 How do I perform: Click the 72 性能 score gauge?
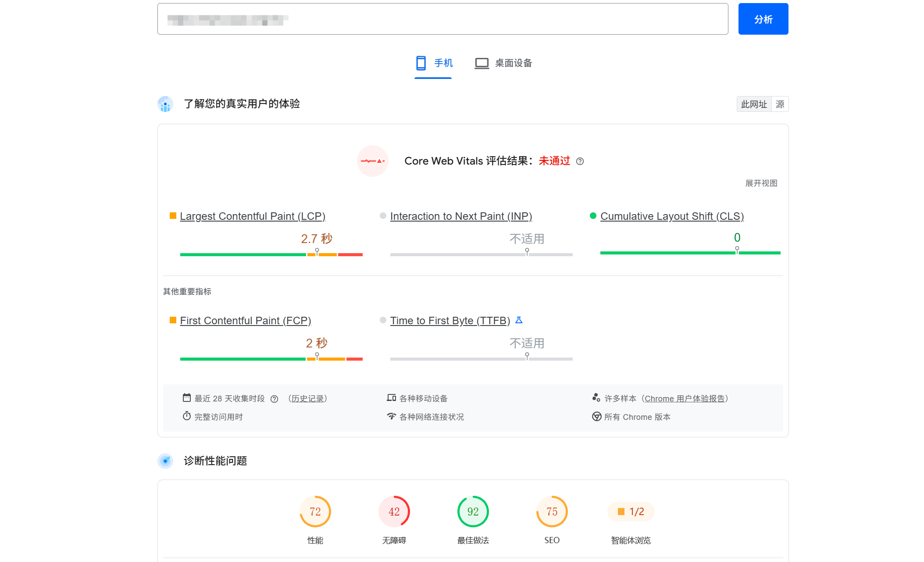tap(315, 512)
